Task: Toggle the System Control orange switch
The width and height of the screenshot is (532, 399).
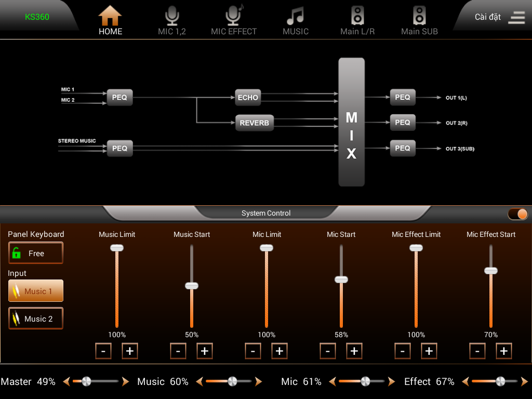Action: [517, 214]
